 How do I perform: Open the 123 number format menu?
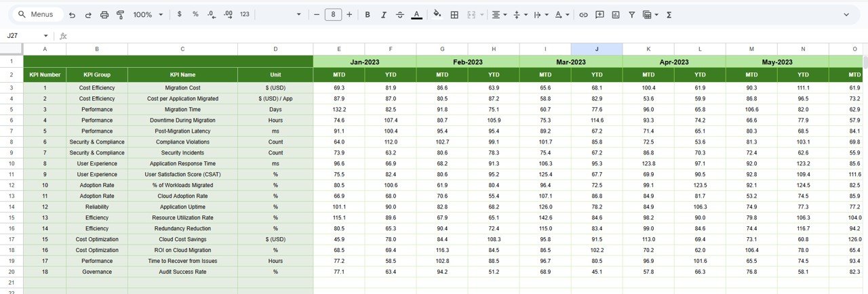pos(245,14)
